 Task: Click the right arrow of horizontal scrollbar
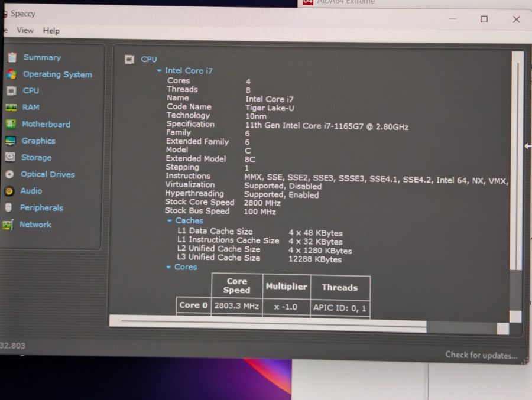[503, 329]
